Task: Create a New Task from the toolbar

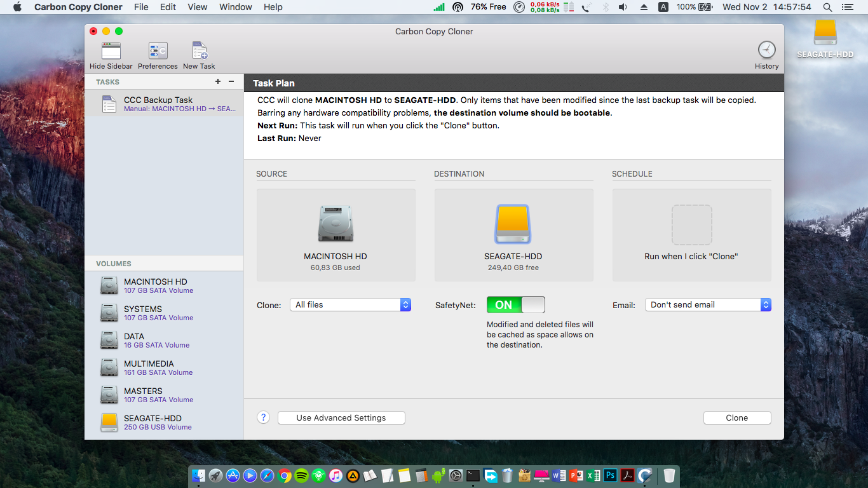Action: pyautogui.click(x=200, y=51)
